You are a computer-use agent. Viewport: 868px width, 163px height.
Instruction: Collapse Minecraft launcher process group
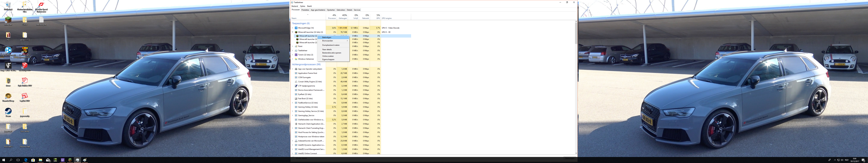(x=292, y=32)
